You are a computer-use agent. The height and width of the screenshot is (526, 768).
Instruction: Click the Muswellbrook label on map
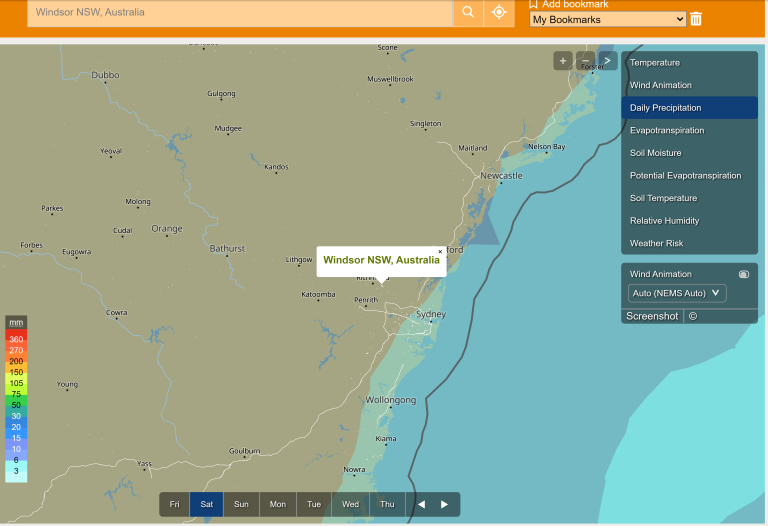coord(390,79)
